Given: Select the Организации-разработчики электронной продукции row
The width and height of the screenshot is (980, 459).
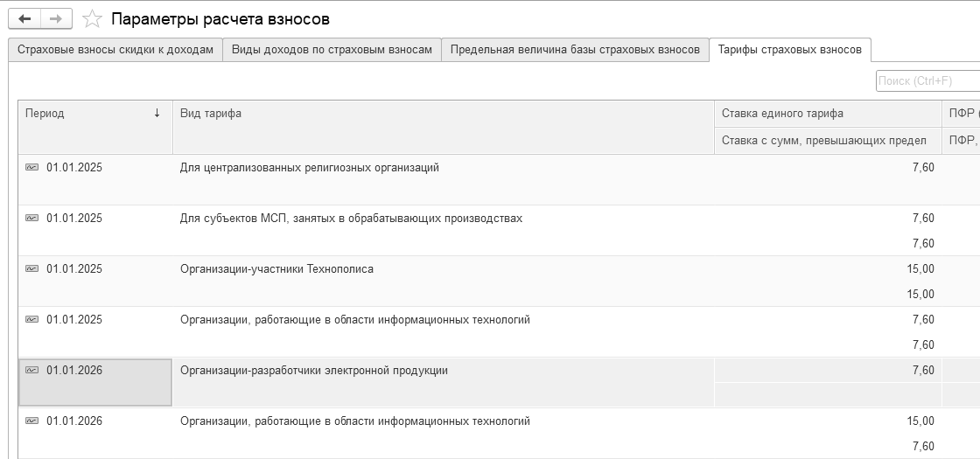Looking at the screenshot, I should (313, 371).
